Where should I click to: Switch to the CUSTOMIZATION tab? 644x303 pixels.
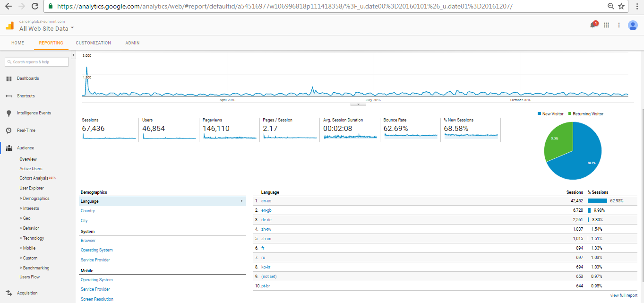pos(94,43)
